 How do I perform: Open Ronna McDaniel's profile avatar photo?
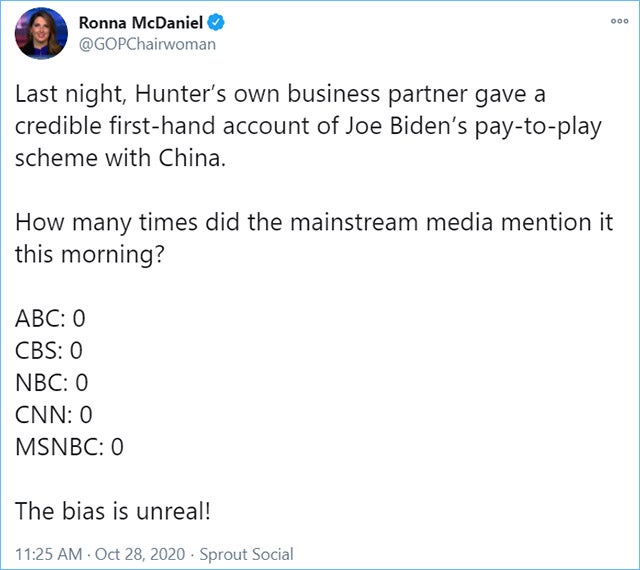pyautogui.click(x=38, y=34)
